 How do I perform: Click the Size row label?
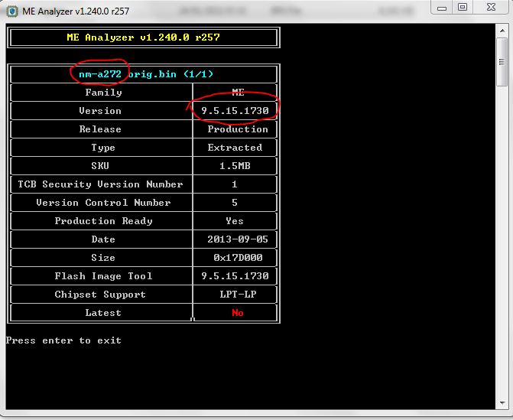pos(103,258)
